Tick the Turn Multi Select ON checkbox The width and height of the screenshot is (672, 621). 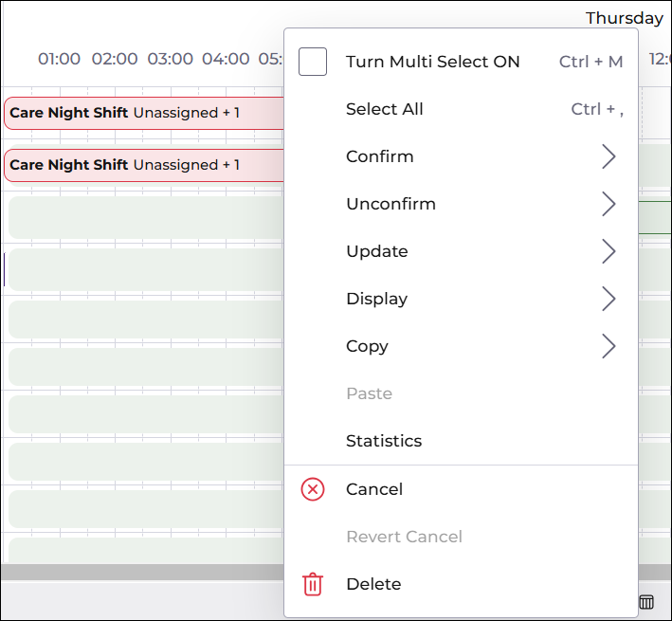click(313, 62)
